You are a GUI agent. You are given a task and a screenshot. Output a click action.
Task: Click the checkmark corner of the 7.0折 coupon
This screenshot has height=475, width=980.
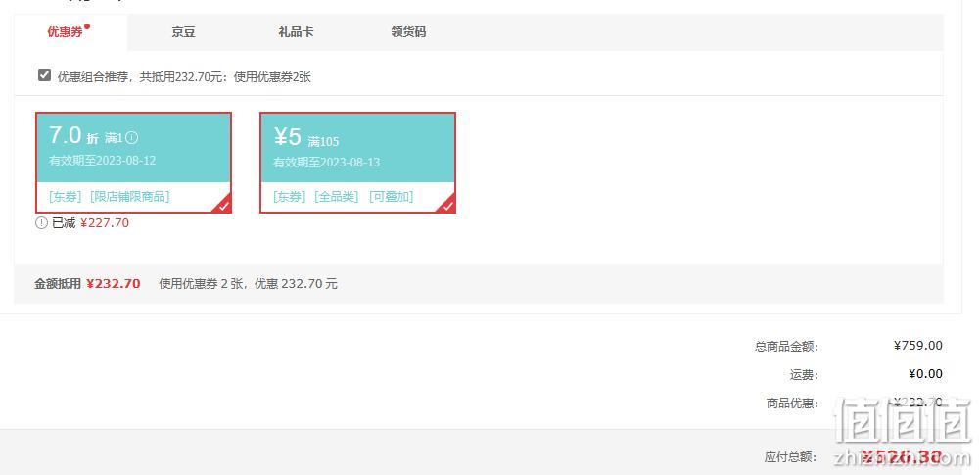tap(224, 206)
